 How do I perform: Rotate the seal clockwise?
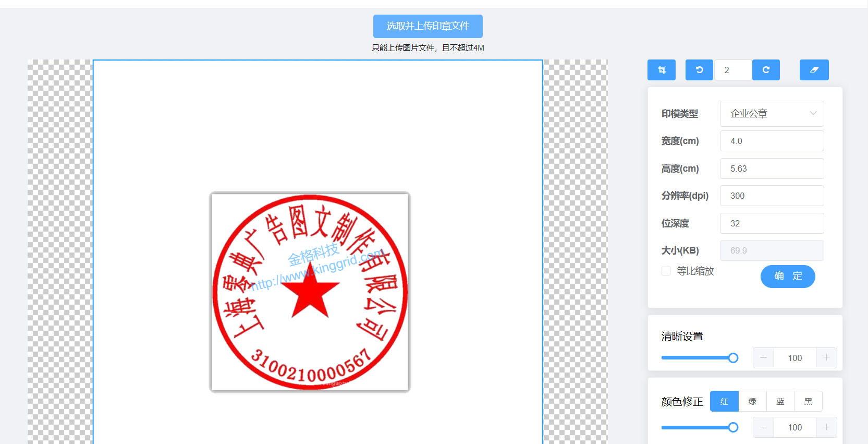[766, 70]
